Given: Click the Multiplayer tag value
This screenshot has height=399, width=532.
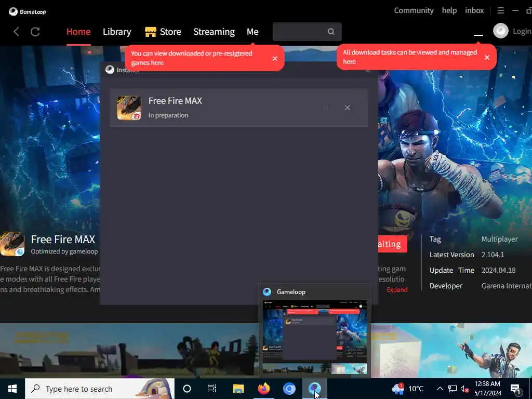Looking at the screenshot, I should tap(499, 239).
